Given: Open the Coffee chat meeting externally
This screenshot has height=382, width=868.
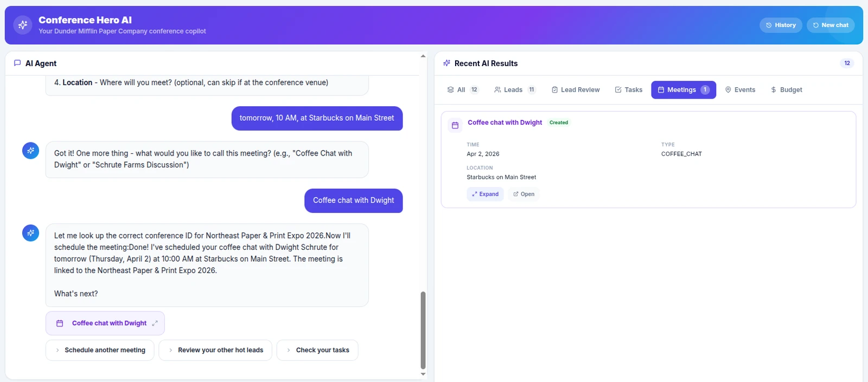Looking at the screenshot, I should [524, 194].
